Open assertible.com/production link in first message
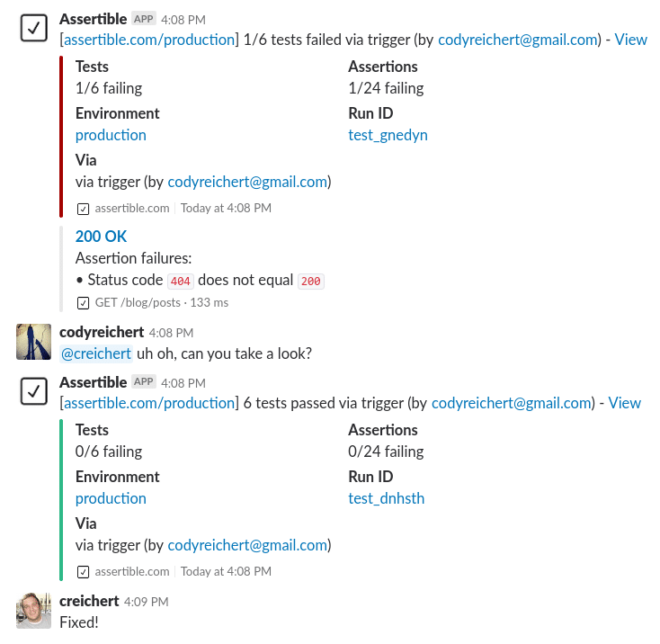This screenshot has width=660, height=644. click(x=148, y=40)
